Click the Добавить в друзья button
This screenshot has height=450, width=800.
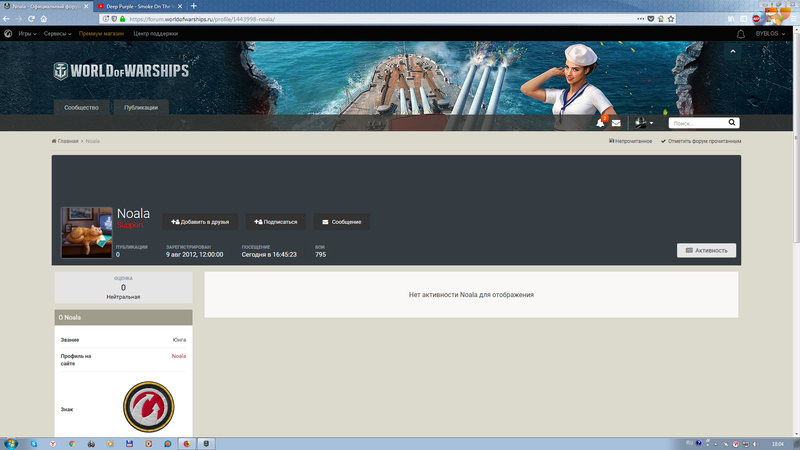tap(200, 221)
